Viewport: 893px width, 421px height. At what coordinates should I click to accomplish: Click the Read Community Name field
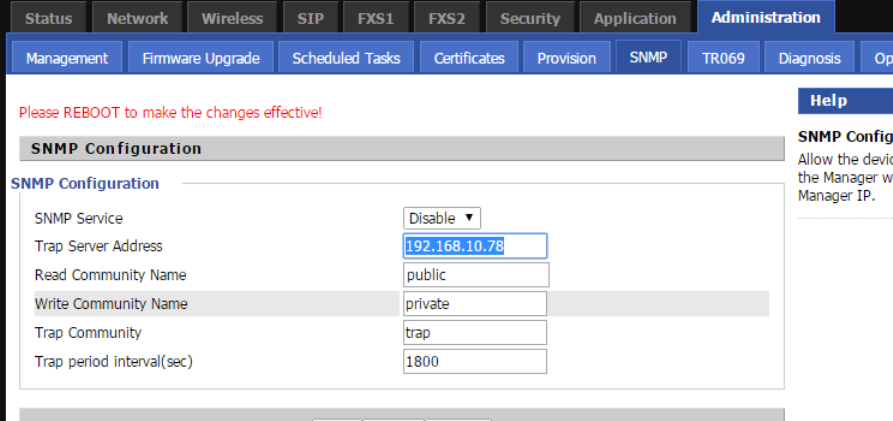[476, 275]
